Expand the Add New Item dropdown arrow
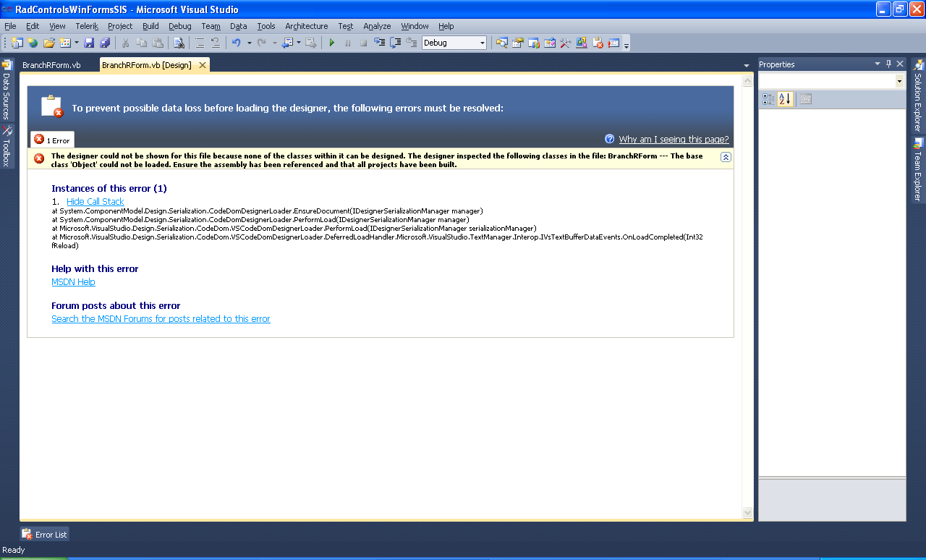This screenshot has width=926, height=560. [x=76, y=43]
